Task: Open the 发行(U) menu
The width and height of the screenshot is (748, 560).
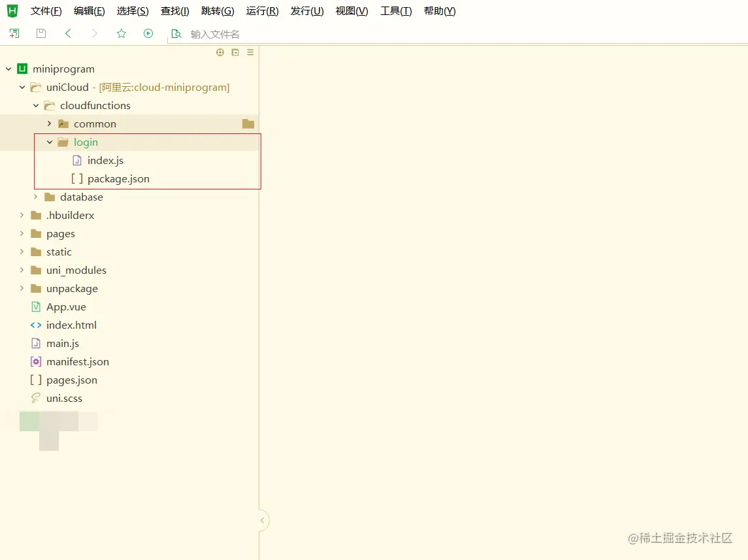Action: (307, 11)
